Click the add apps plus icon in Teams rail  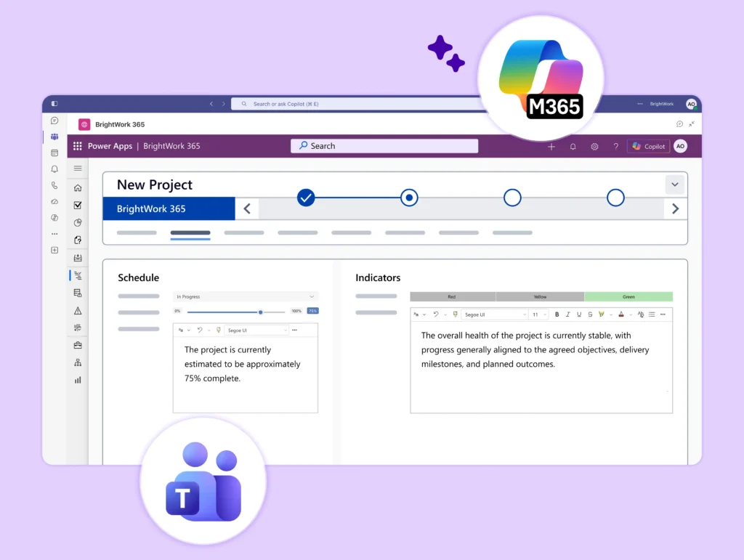click(54, 250)
